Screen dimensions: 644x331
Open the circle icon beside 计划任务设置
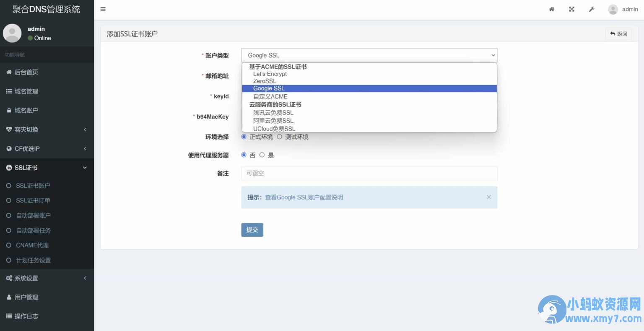pyautogui.click(x=8, y=260)
